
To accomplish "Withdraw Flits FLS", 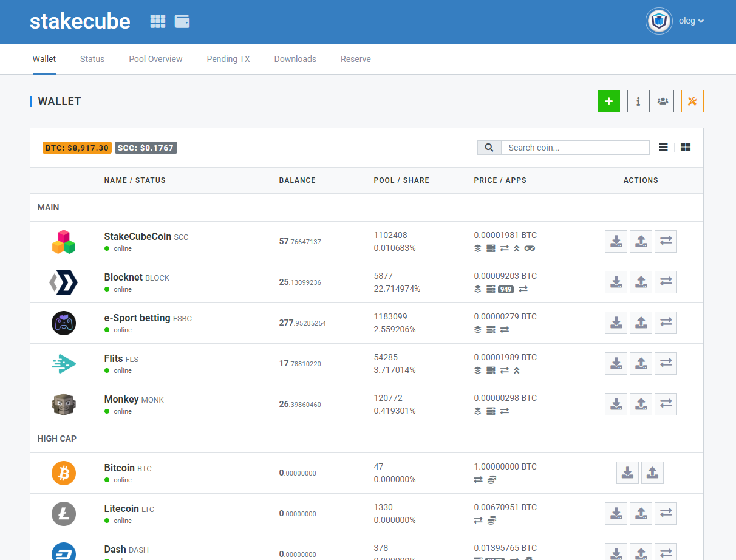I will 641,363.
